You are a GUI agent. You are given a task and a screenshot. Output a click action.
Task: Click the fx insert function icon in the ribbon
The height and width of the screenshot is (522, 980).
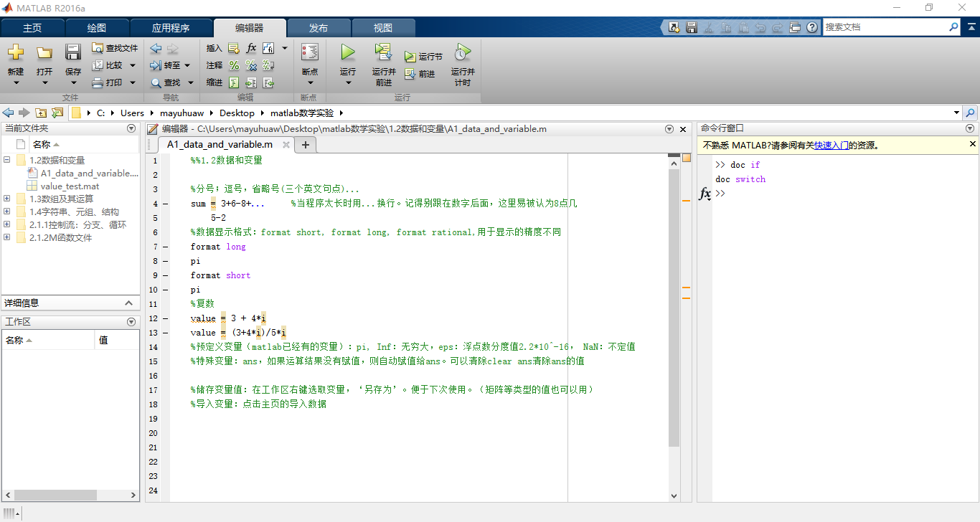[251, 48]
